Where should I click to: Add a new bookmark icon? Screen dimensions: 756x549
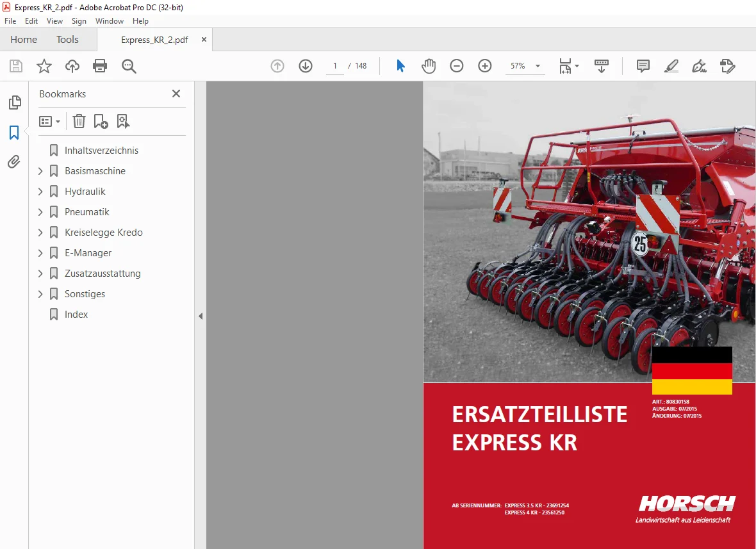101,121
